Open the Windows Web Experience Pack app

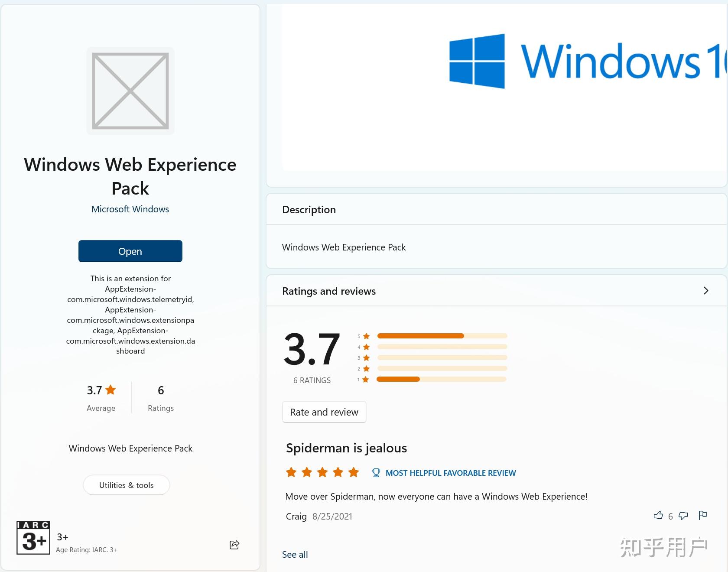[x=130, y=251]
